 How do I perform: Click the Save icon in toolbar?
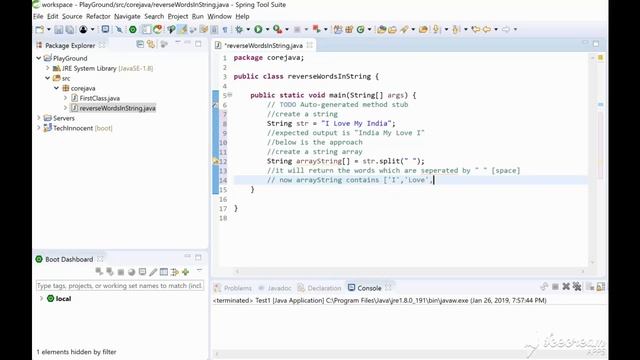coord(59,29)
